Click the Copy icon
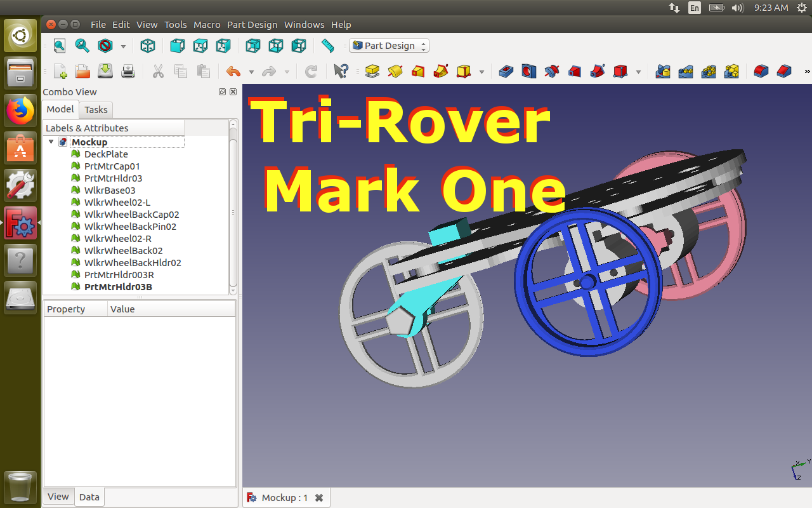This screenshot has height=508, width=812. [181, 71]
